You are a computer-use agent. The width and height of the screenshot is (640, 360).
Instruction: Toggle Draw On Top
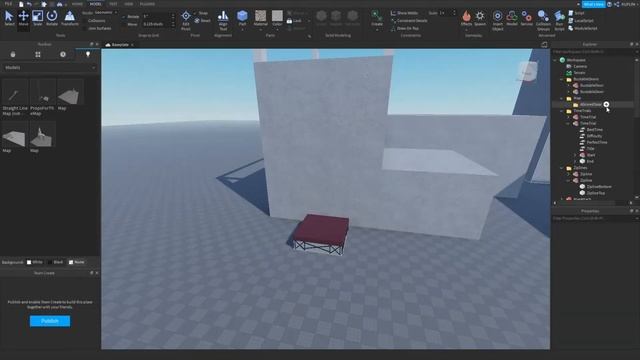405,29
